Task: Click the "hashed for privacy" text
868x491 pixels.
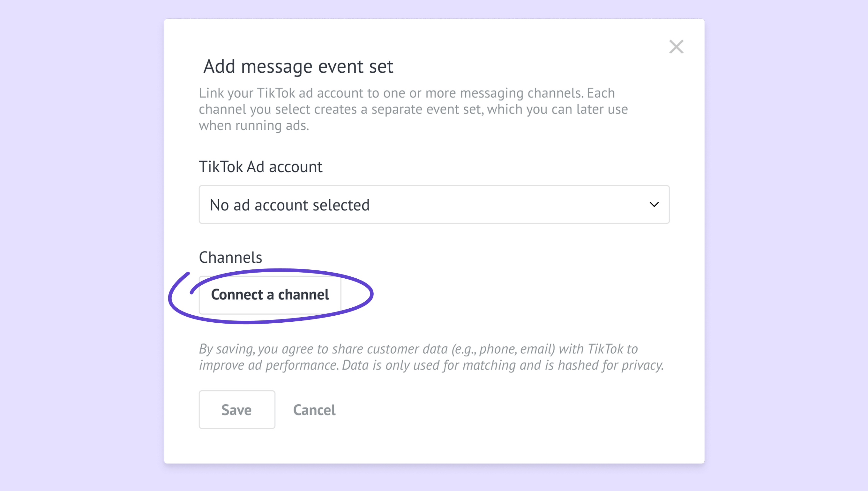Action: (610, 365)
